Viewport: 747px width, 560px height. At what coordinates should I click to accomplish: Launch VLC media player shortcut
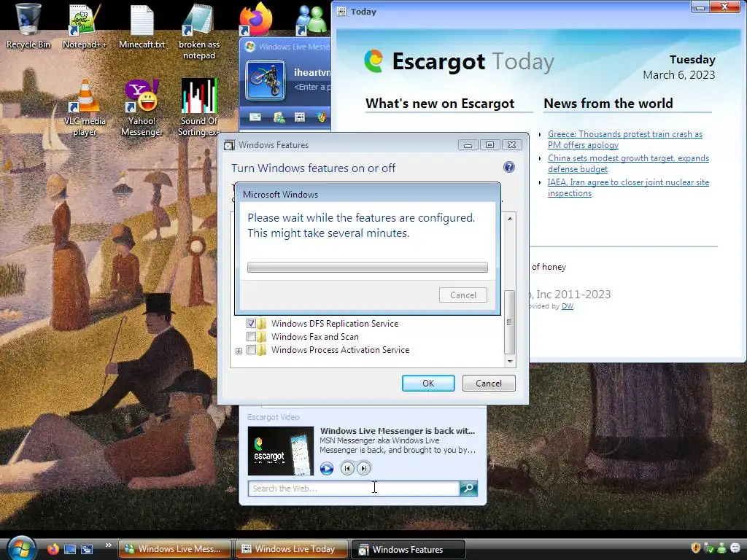tap(85, 107)
